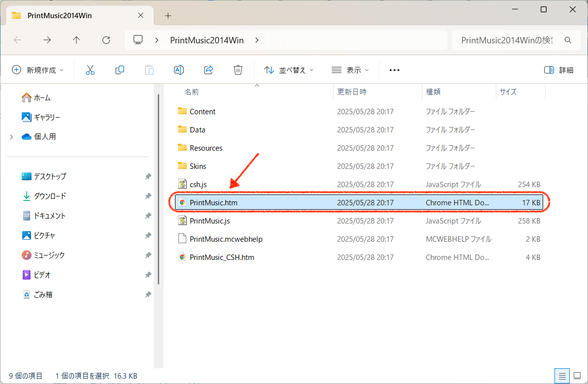Click the Paste clipboard icon

[149, 70]
